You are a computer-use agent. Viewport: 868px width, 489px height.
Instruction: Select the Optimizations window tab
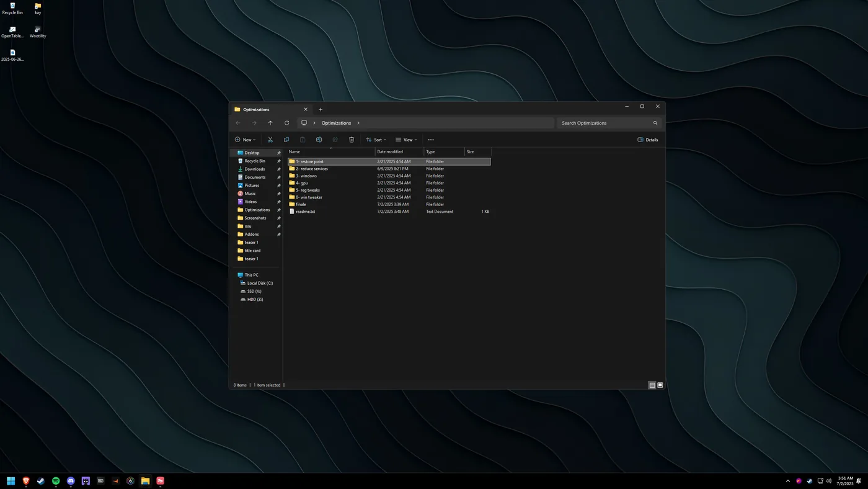(270, 109)
